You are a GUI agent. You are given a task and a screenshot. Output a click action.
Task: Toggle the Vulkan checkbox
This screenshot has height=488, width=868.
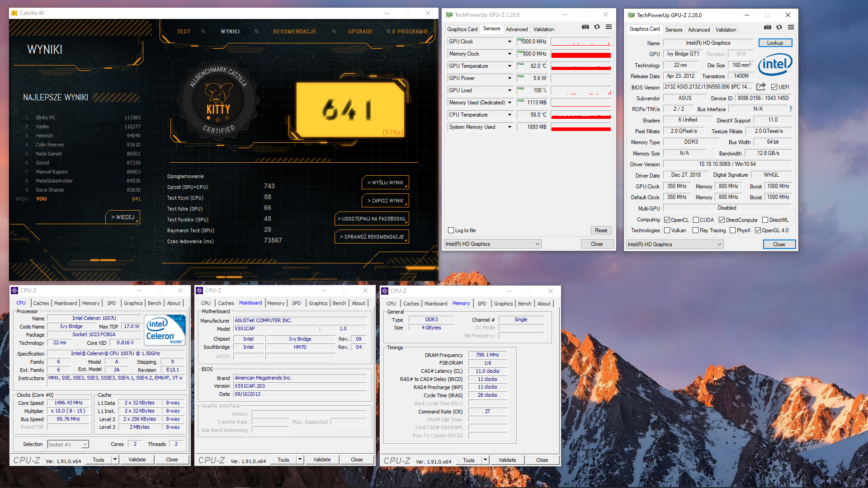(667, 230)
